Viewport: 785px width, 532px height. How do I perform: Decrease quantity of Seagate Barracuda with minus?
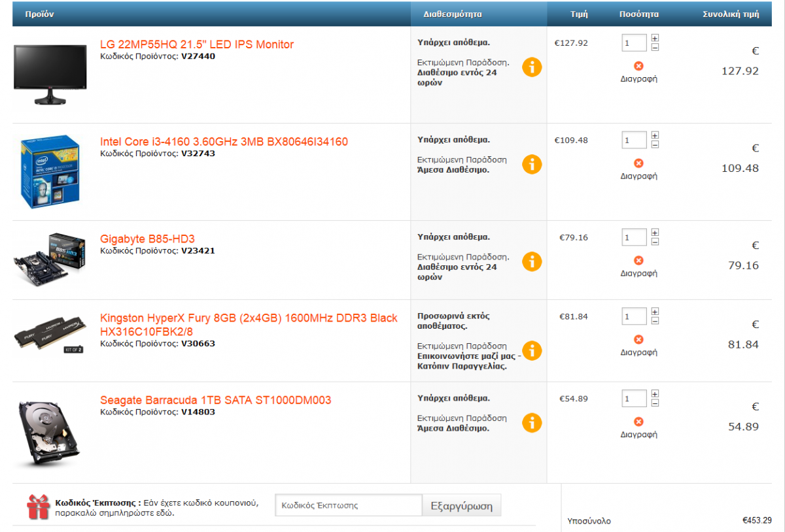click(655, 403)
